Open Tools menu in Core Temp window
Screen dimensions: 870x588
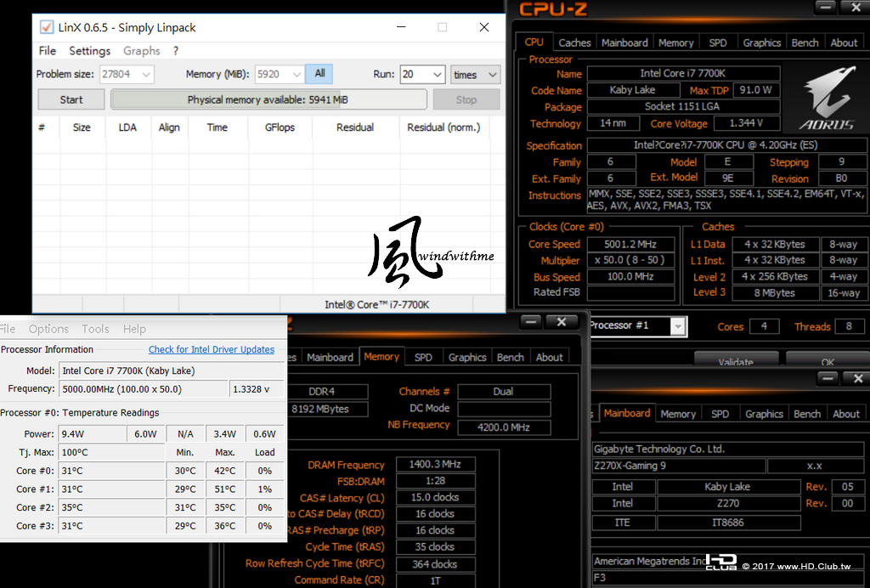(95, 329)
